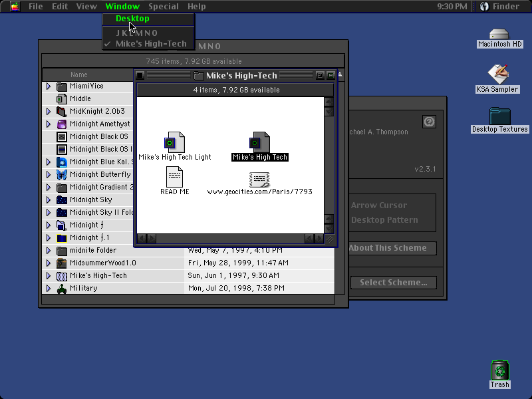
Task: Select the MiamiVice folder icon
Action: (x=61, y=86)
